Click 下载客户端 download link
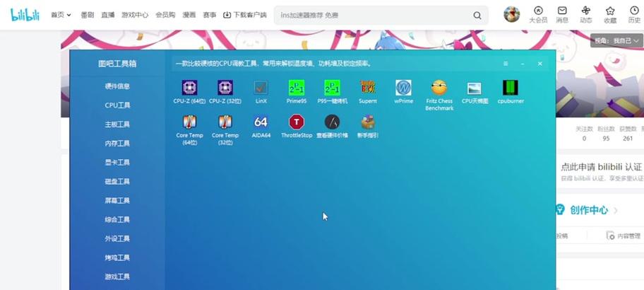The width and height of the screenshot is (644, 290). [245, 15]
